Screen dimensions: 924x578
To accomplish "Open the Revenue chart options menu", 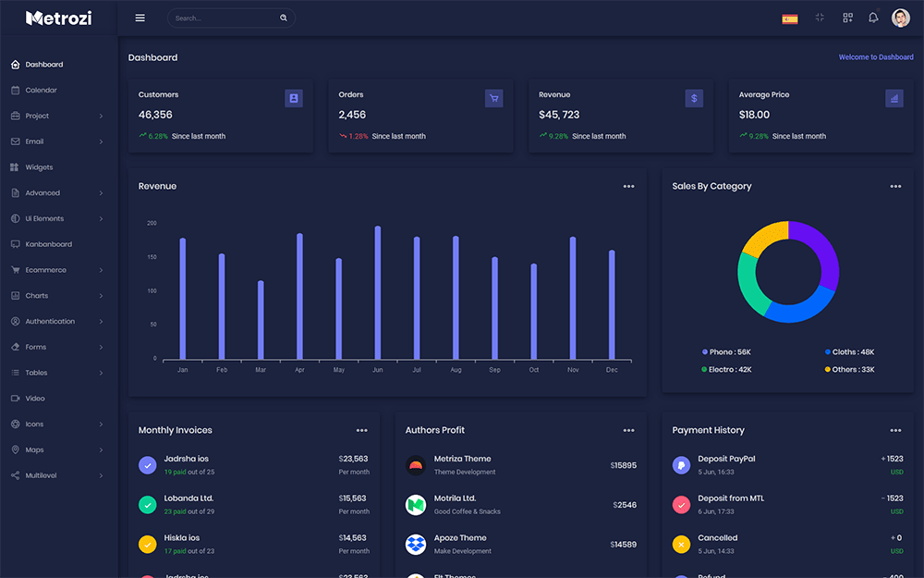I will tap(629, 186).
